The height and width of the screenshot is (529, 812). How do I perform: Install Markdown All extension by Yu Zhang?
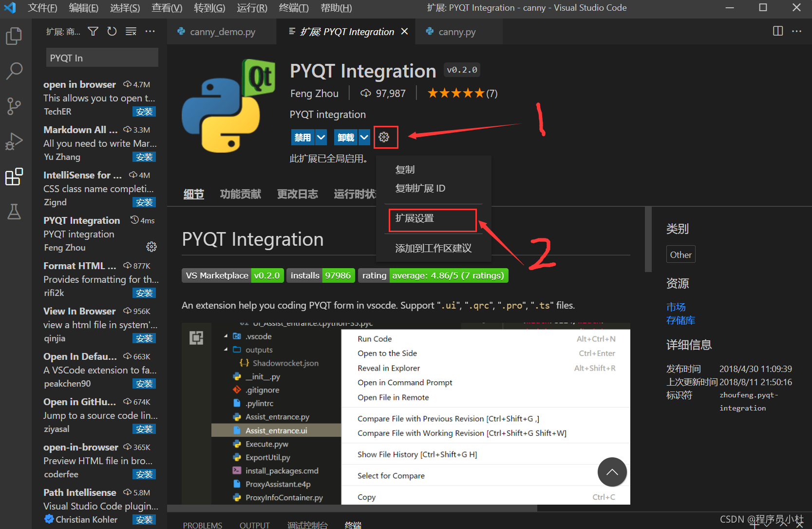click(144, 157)
